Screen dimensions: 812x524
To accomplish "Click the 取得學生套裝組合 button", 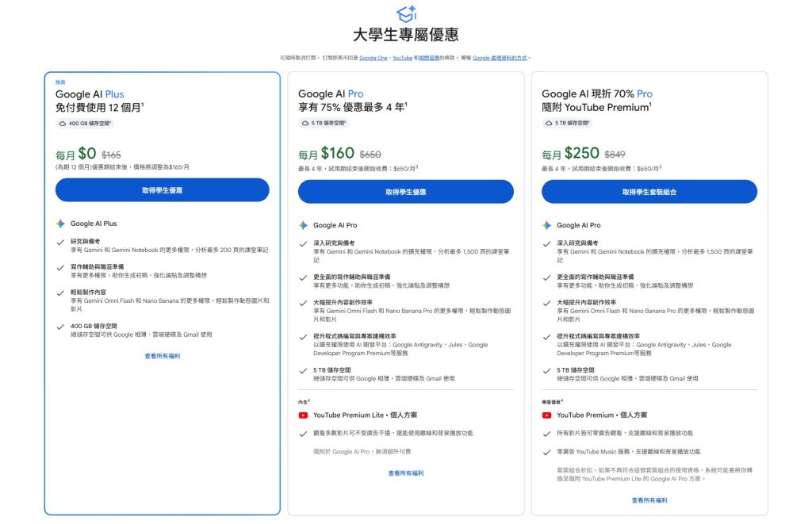I will click(649, 192).
